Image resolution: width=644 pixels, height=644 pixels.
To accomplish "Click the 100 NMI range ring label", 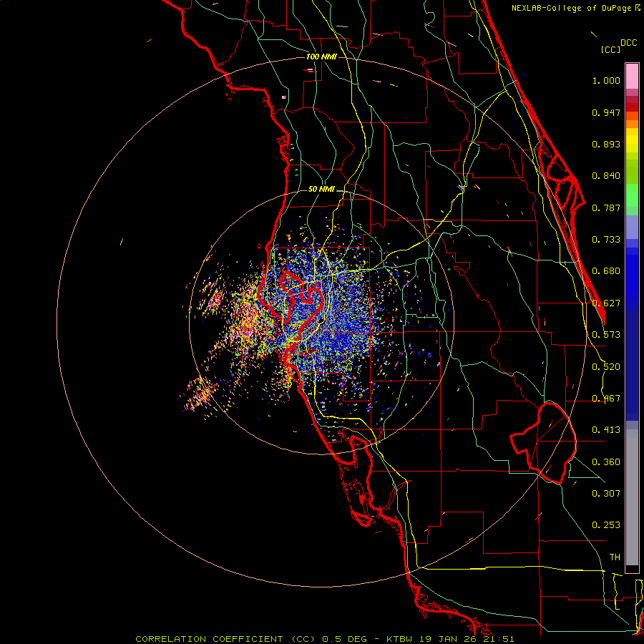I will (321, 57).
